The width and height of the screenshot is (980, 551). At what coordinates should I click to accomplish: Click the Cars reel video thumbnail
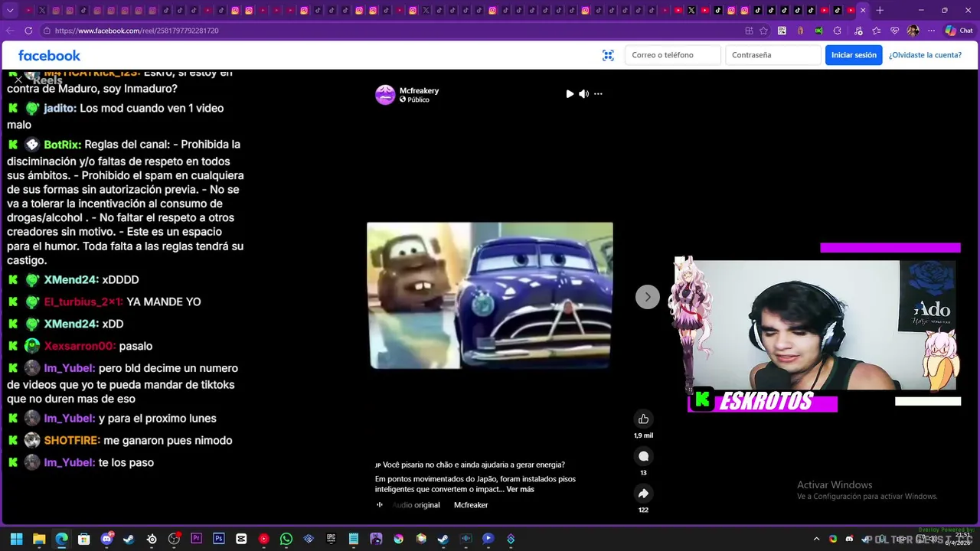pyautogui.click(x=490, y=295)
